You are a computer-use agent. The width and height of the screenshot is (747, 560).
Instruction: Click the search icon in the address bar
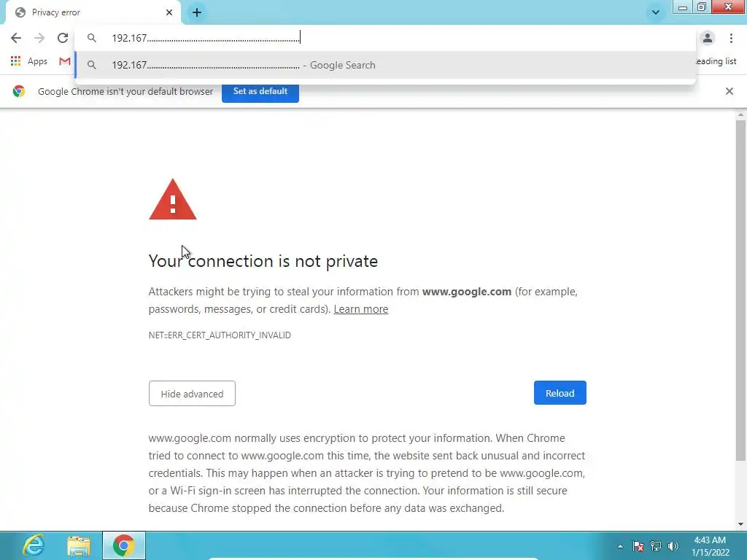pos(92,38)
